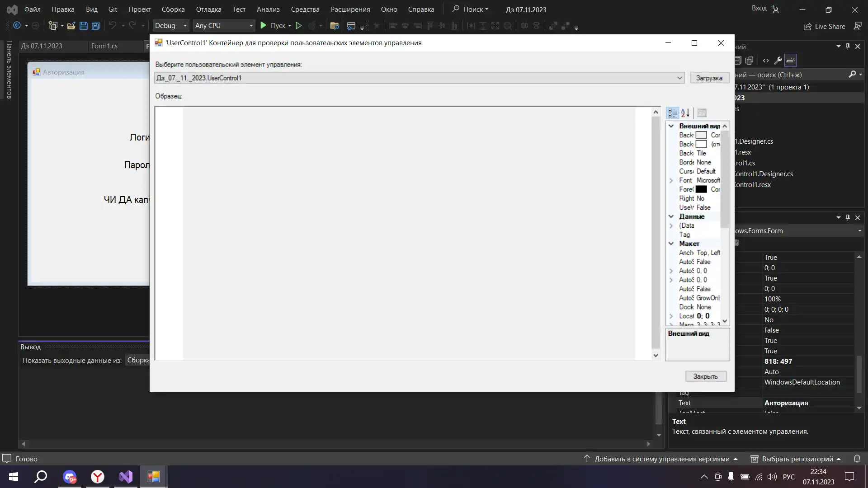The width and height of the screenshot is (868, 488).
Task: Click the Find in Files folder icon
Action: pos(335,26)
